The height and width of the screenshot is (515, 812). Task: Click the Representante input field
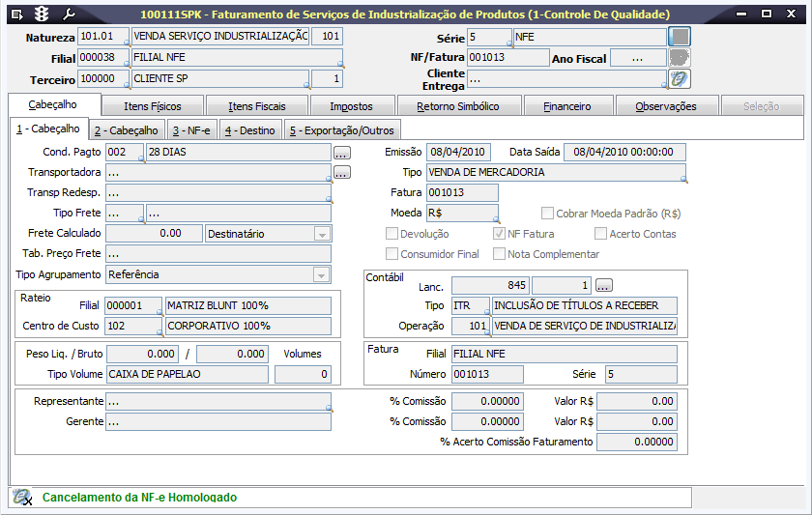(x=217, y=401)
